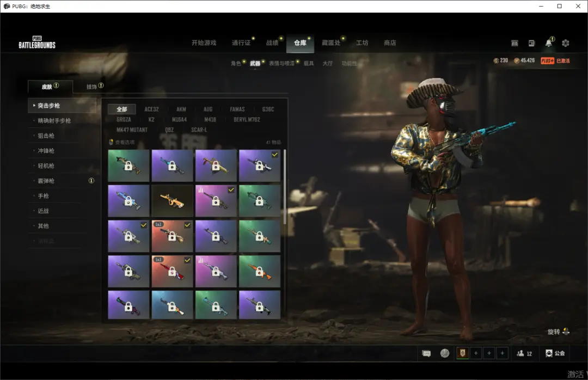Click the 旋转 rotate mouse icon
588x380 pixels.
click(566, 332)
